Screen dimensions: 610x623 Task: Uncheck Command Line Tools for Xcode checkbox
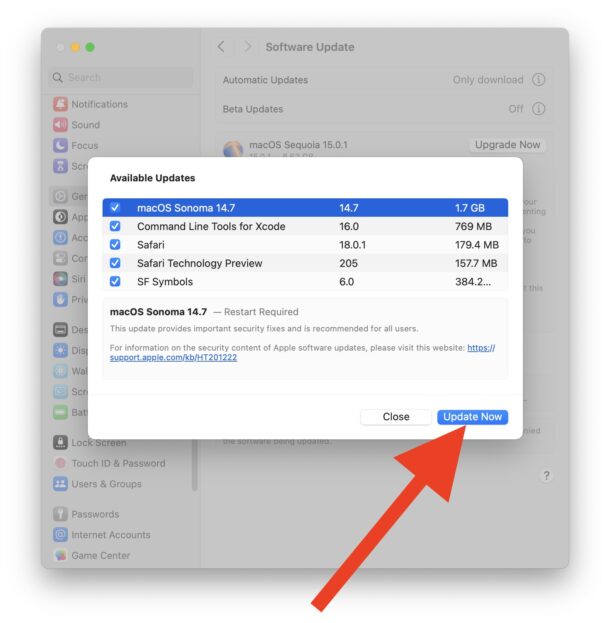(x=115, y=226)
